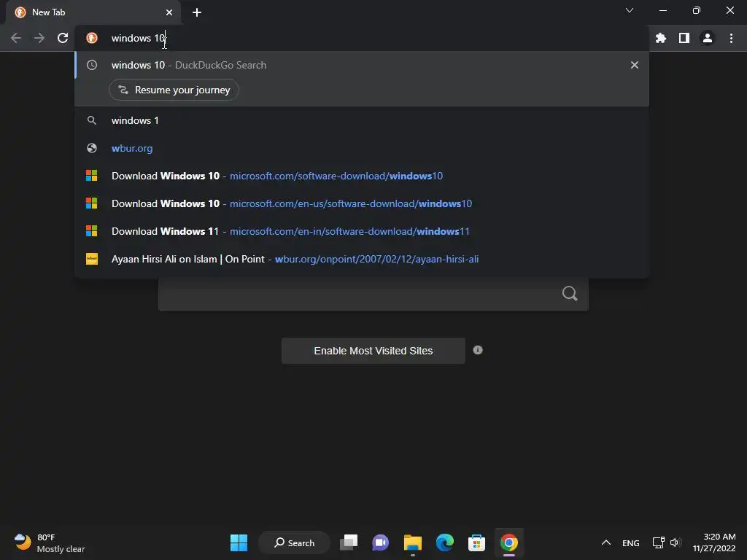Open the clock showing 3:20 AM

(x=714, y=542)
